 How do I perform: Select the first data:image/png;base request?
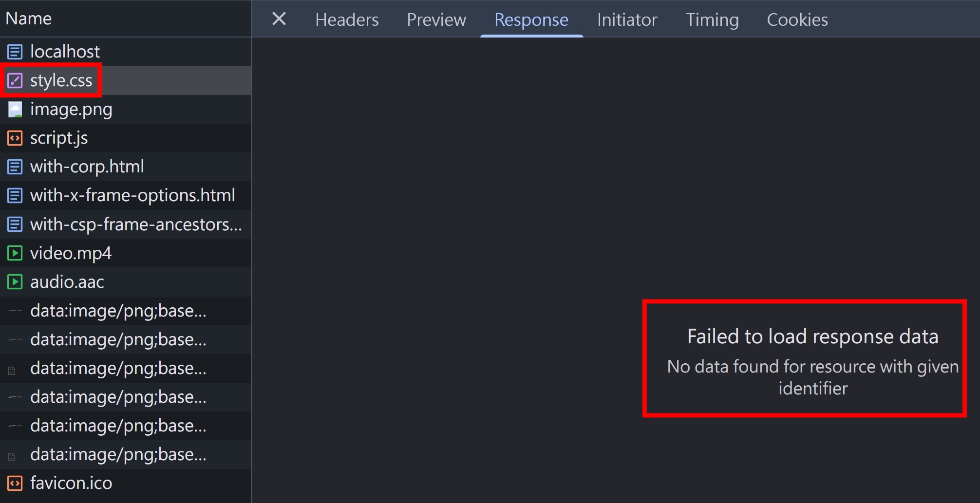[x=126, y=311]
